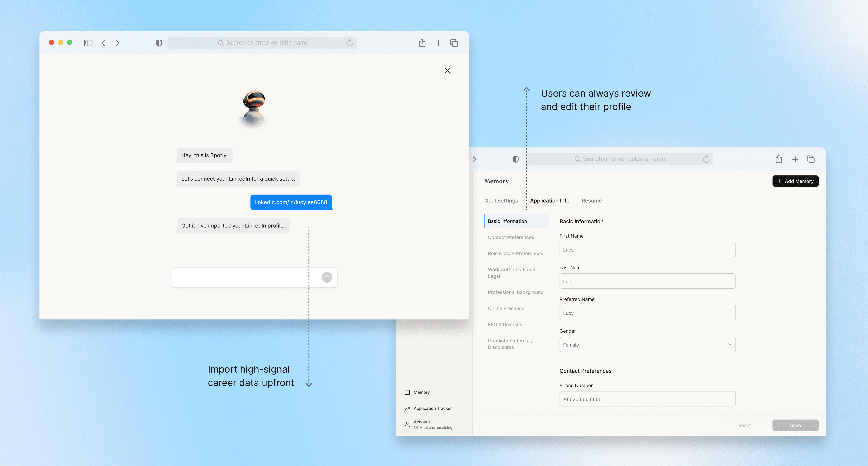Toggle the sidebar in the left browser window

(x=88, y=43)
